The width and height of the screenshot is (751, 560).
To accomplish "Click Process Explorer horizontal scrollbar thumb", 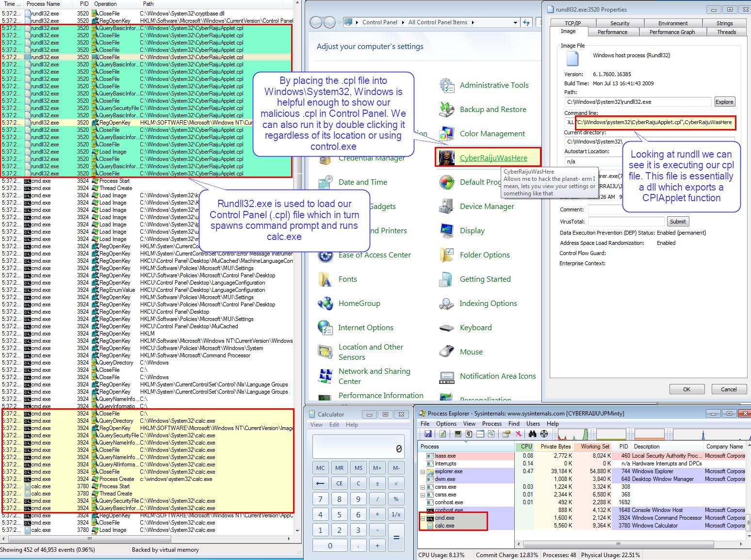I will [618, 544].
